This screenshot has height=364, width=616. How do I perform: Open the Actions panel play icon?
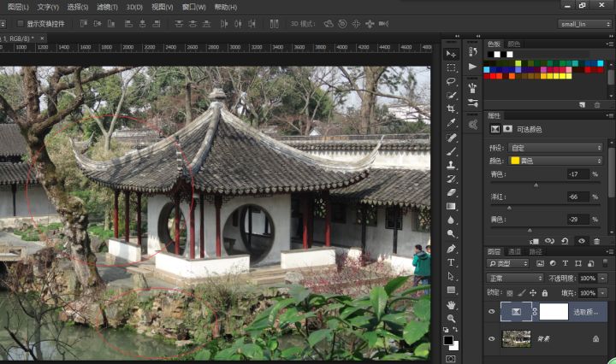click(x=472, y=67)
